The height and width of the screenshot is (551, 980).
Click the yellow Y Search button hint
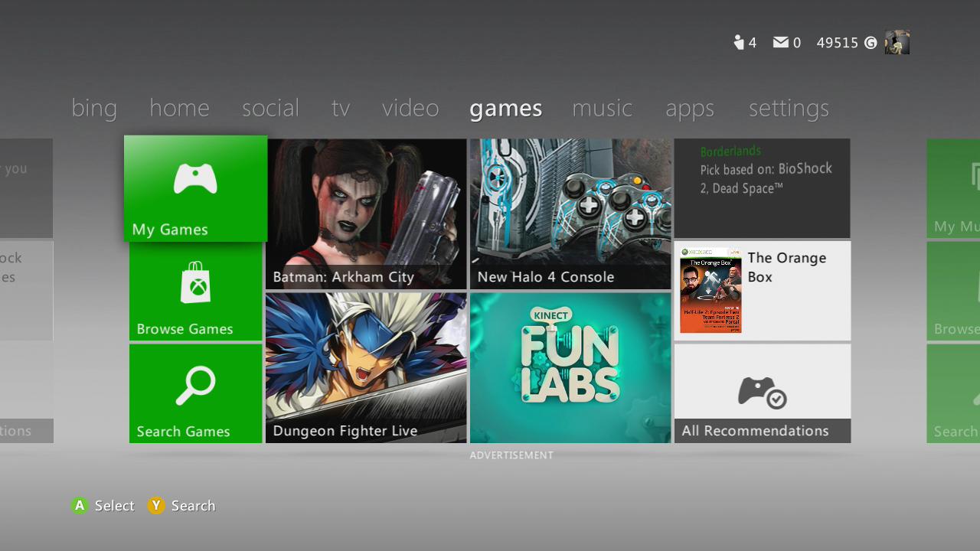point(181,505)
